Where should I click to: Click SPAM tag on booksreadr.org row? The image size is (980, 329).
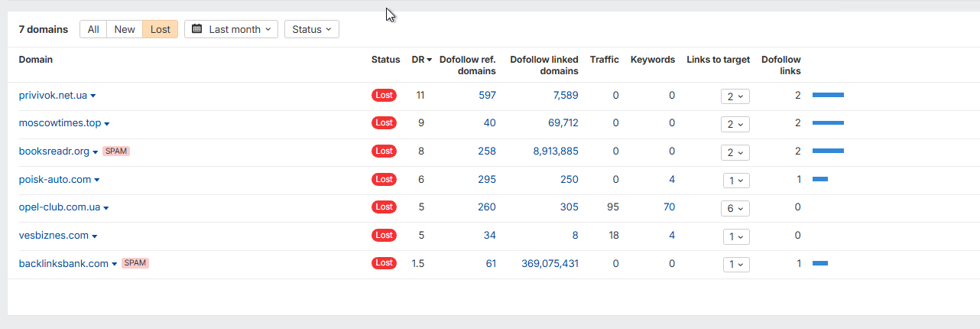point(116,151)
